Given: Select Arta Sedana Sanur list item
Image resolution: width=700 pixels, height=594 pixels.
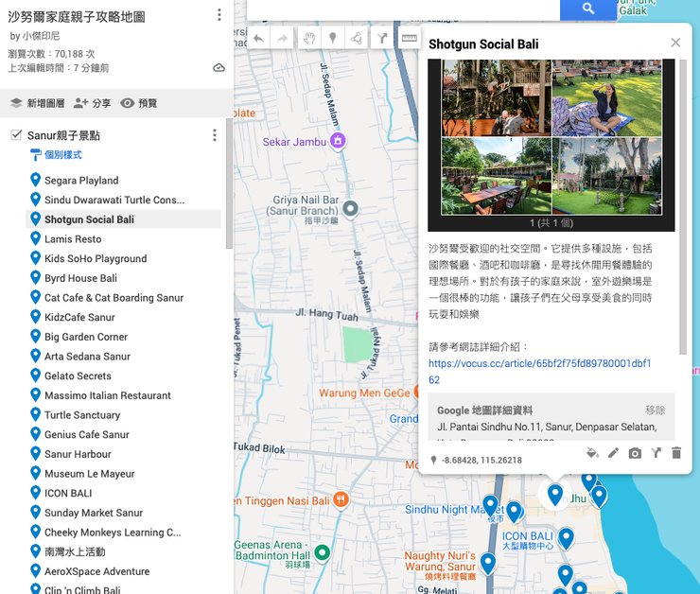Looking at the screenshot, I should (123, 357).
